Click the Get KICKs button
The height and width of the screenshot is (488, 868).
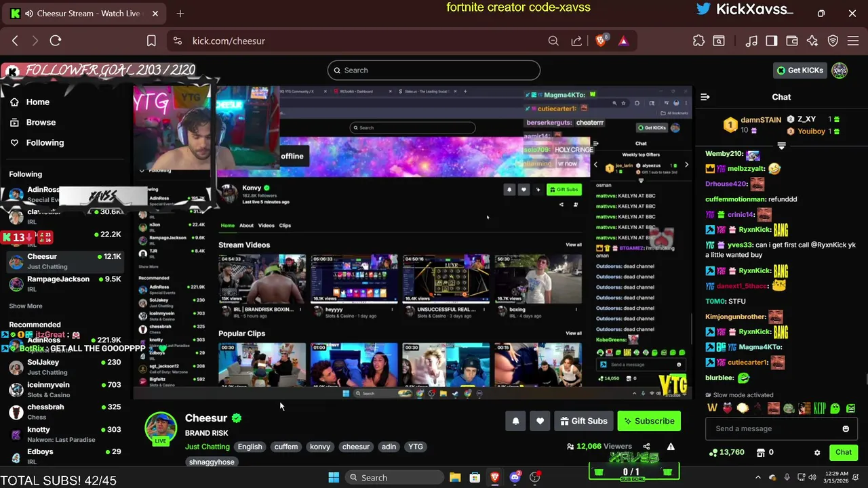pos(800,70)
